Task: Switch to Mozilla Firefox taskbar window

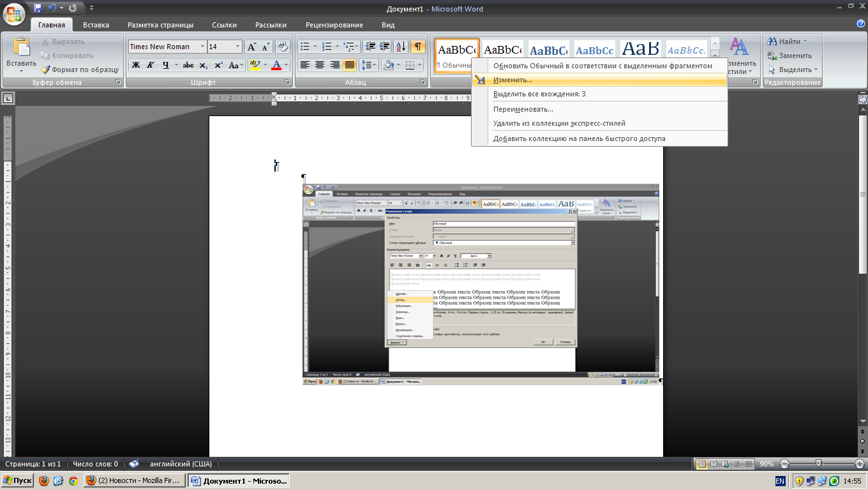Action: point(135,480)
